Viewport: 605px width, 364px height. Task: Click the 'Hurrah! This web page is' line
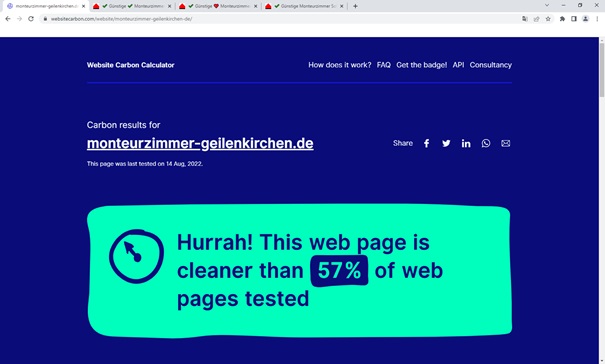click(x=303, y=242)
